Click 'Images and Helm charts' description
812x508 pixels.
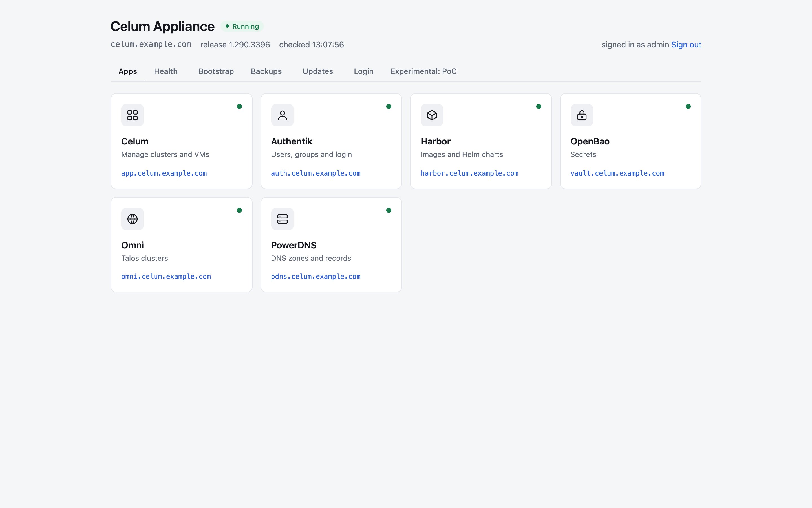(462, 155)
